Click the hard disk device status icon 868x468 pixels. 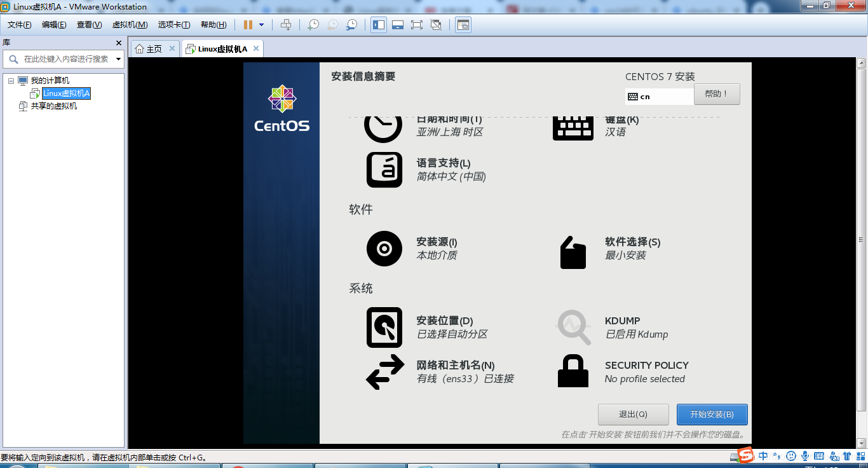click(734, 457)
